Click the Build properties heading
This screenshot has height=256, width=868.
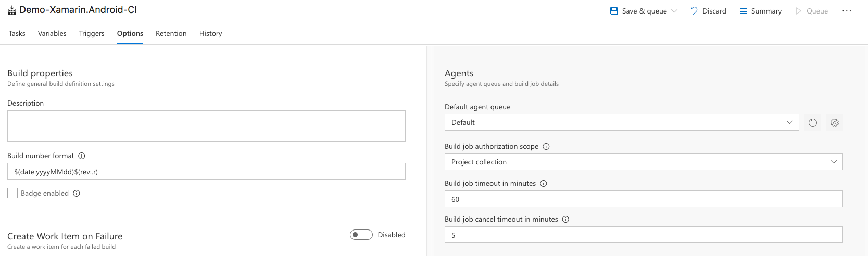40,73
